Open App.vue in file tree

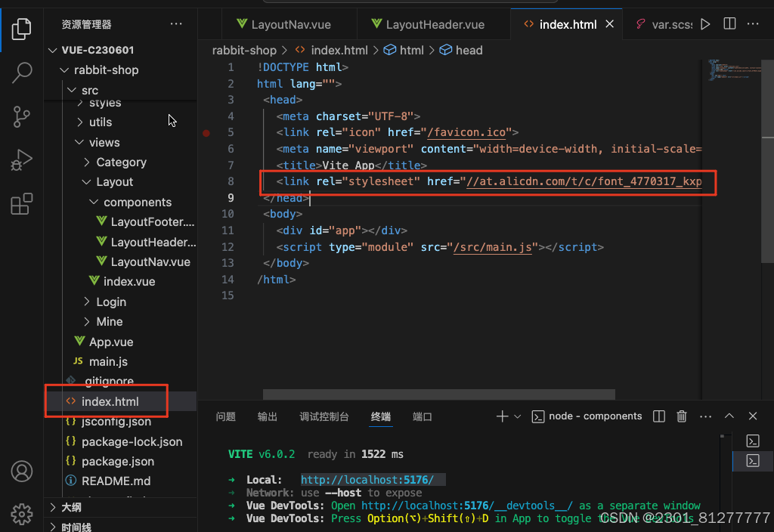104,342
